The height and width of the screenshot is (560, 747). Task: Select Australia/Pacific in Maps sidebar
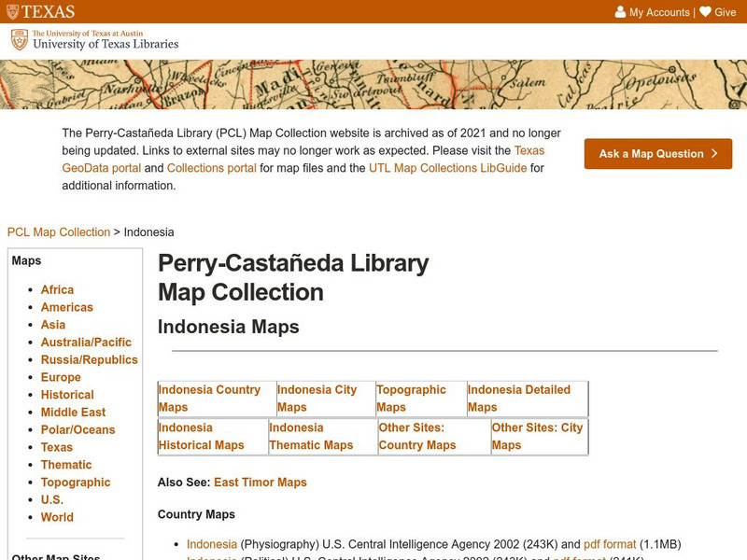coord(86,343)
